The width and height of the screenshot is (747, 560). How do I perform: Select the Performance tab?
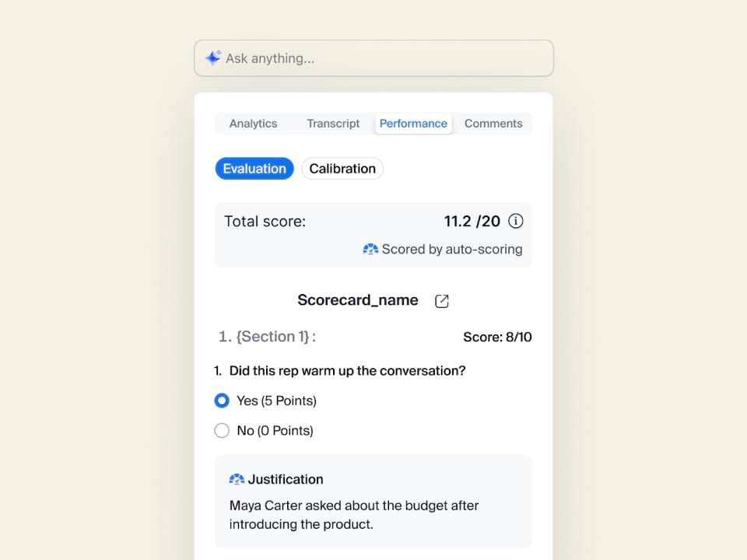coord(413,124)
